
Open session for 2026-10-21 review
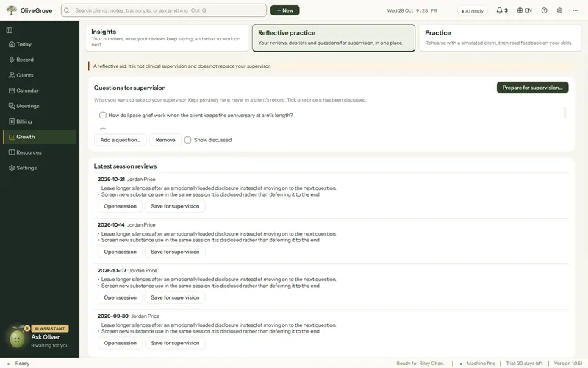click(x=120, y=206)
